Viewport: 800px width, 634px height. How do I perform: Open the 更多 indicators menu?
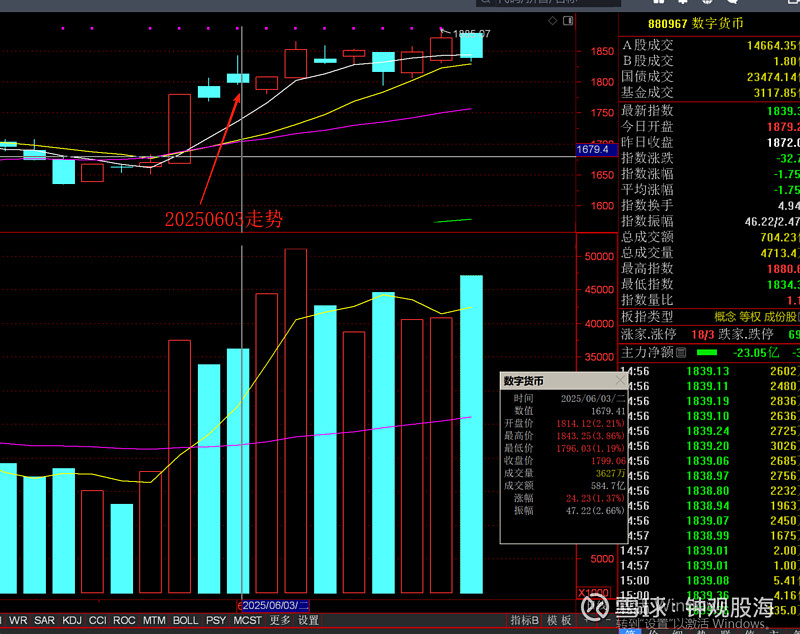(x=280, y=620)
